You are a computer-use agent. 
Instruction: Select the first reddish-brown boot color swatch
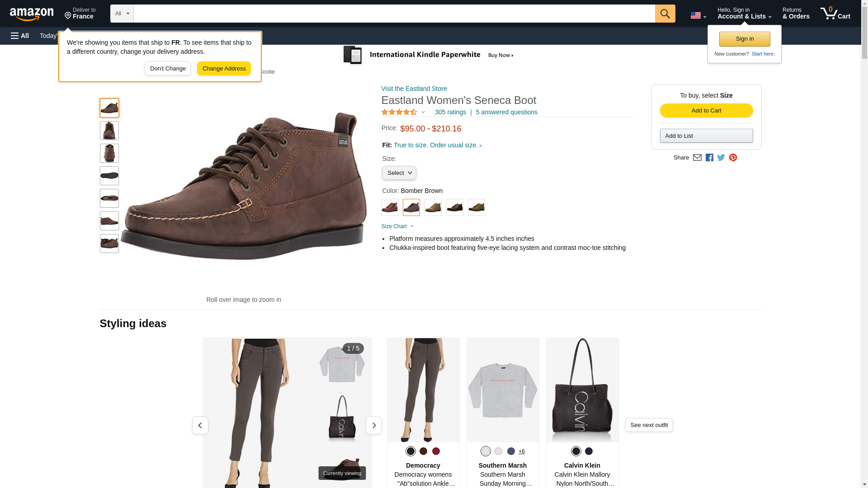tap(389, 207)
